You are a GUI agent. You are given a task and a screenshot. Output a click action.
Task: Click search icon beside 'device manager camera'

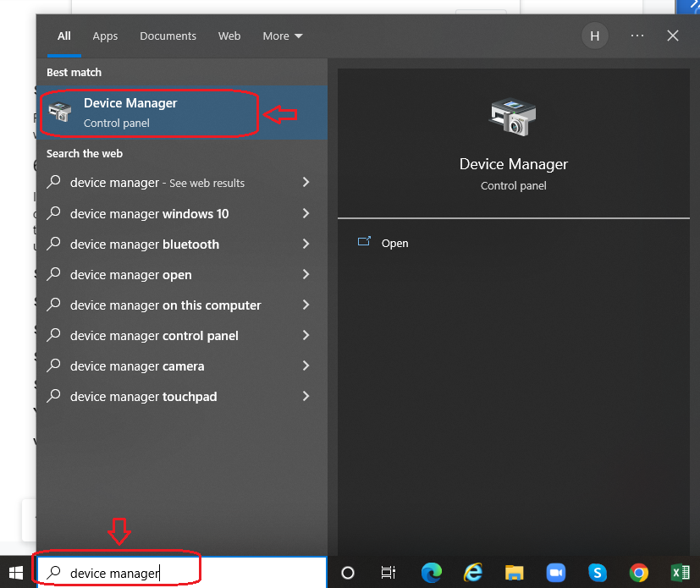pos(53,365)
